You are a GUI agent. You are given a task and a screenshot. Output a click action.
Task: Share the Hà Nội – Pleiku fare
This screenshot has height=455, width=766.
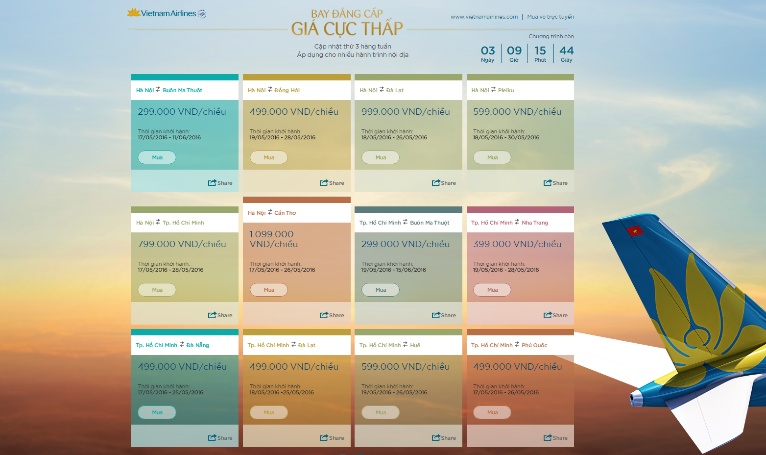pyautogui.click(x=555, y=183)
